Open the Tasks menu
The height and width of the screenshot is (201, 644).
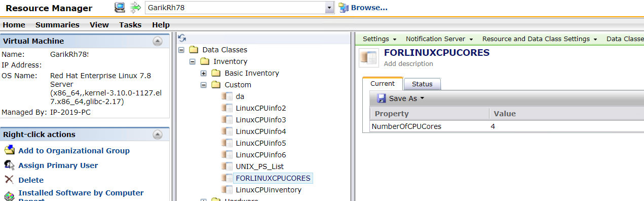coord(130,24)
